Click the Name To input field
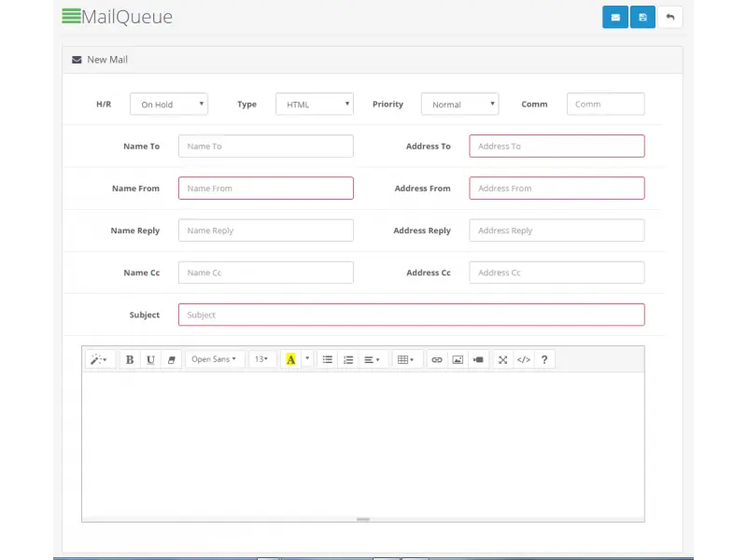Viewport: 747px width, 560px height. [x=266, y=147]
